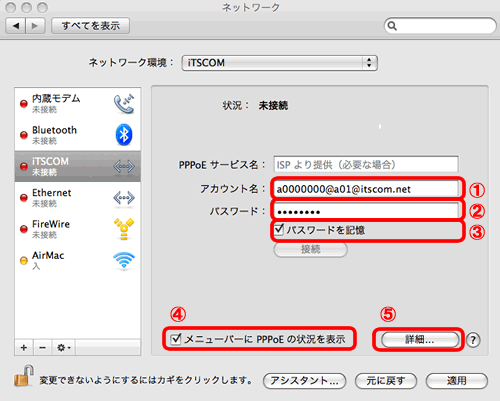Click the internal modem phone icon
500x401 pixels.
[x=124, y=104]
